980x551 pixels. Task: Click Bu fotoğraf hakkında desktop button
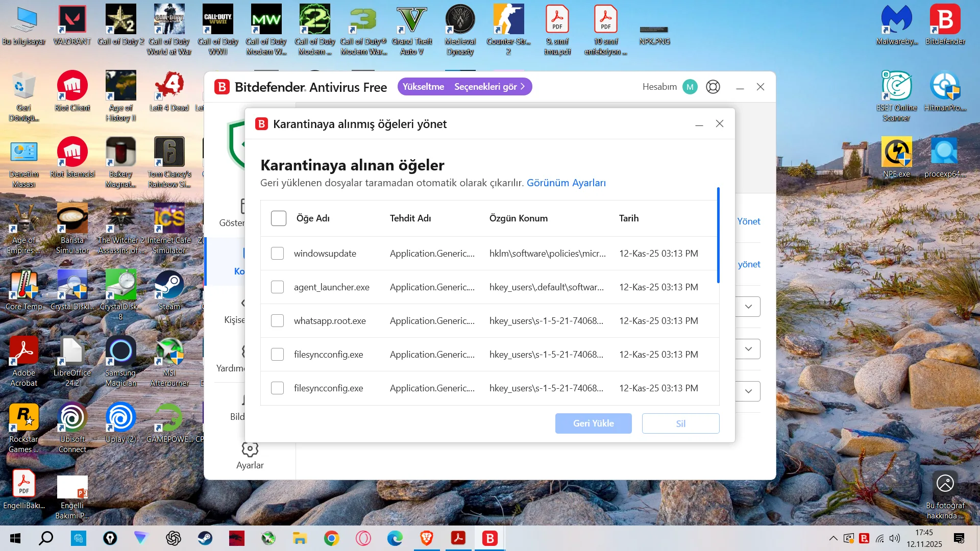(945, 494)
